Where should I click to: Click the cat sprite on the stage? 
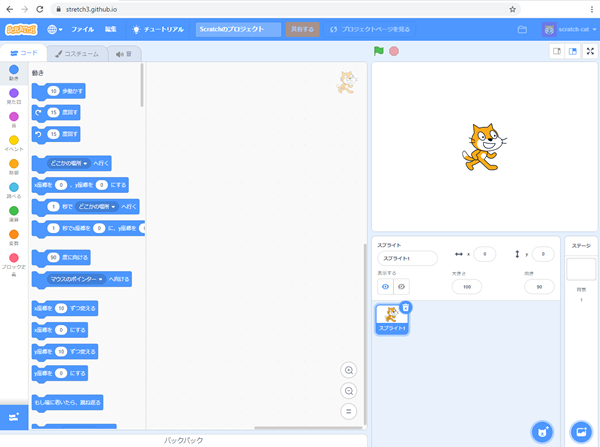(x=484, y=147)
